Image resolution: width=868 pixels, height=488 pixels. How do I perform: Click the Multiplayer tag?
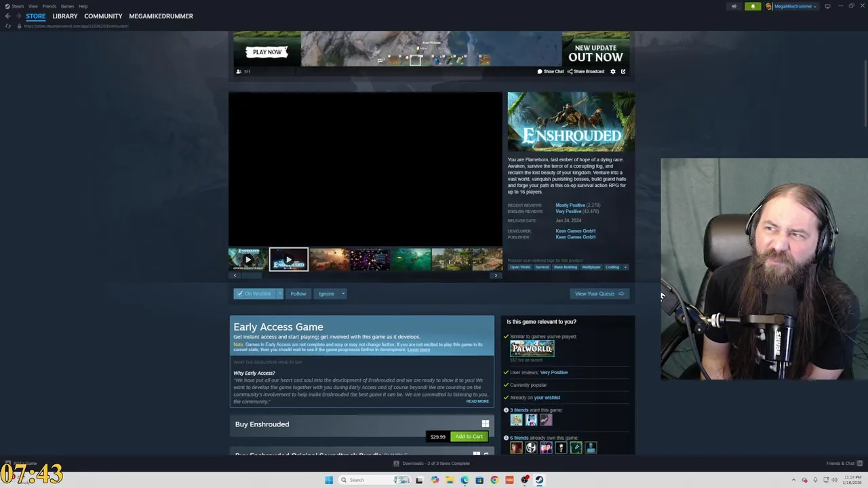[591, 267]
